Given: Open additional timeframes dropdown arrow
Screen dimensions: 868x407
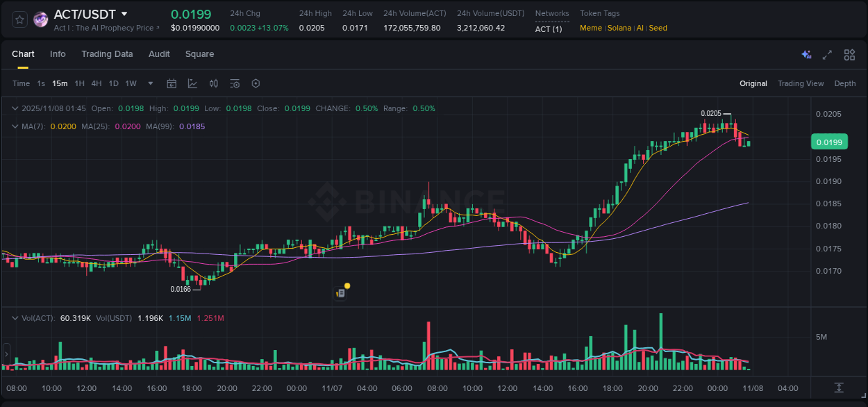Looking at the screenshot, I should tap(149, 83).
